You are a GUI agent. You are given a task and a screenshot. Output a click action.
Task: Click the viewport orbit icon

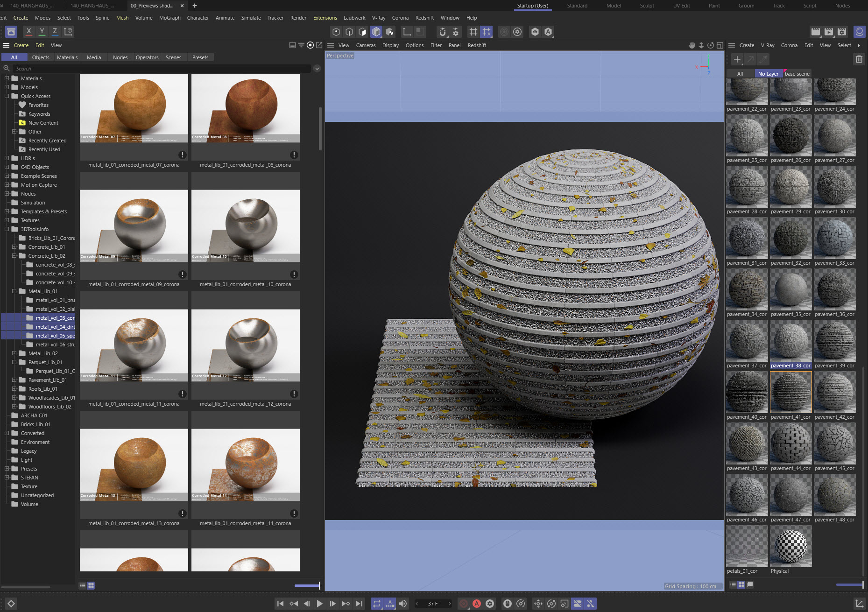coord(711,45)
